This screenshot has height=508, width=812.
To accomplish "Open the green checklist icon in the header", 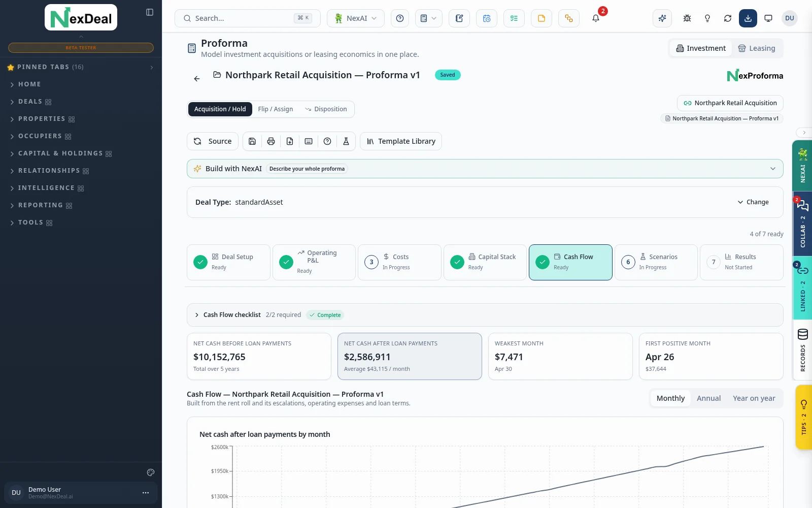I will 514,18.
